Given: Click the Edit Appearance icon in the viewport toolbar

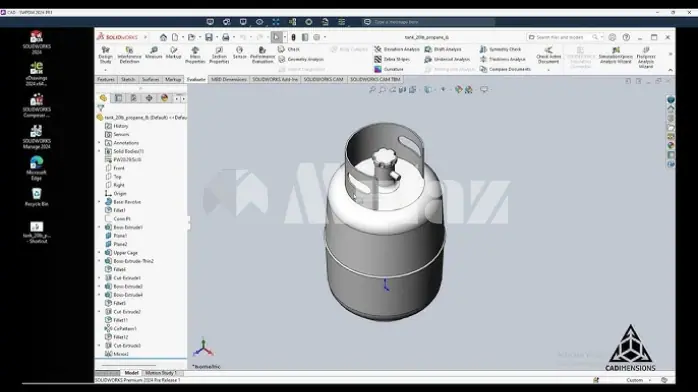Looking at the screenshot, I should coord(459,89).
